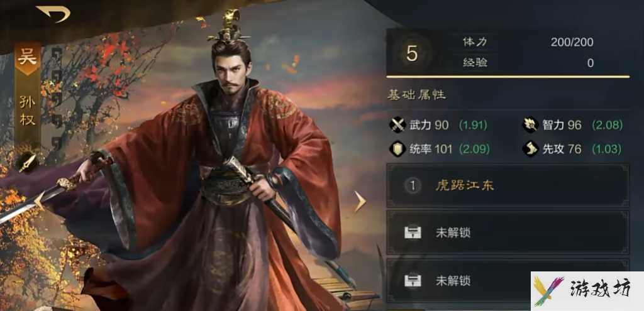644x311 pixels.
Task: Select the first 未解锁 skill slot
Action: pos(508,233)
